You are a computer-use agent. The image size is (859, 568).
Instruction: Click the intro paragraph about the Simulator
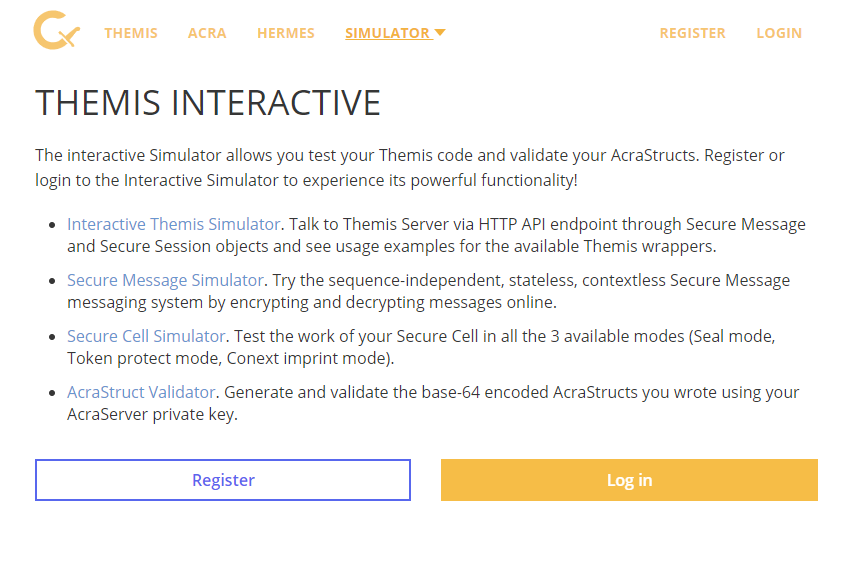410,168
